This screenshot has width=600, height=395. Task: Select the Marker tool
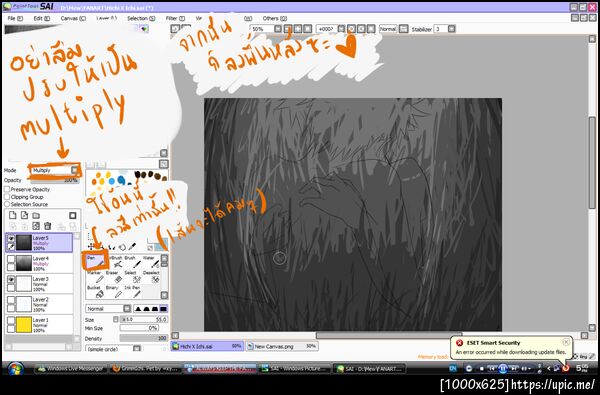95,276
